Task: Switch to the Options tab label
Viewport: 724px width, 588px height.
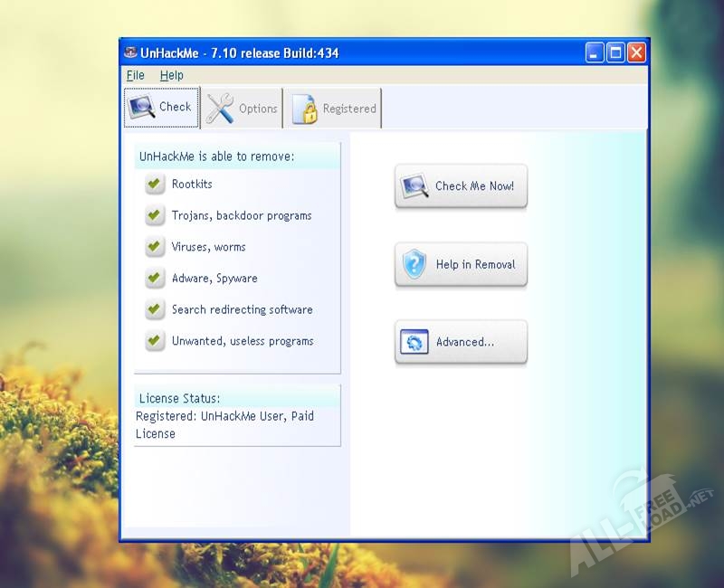Action: pyautogui.click(x=258, y=109)
